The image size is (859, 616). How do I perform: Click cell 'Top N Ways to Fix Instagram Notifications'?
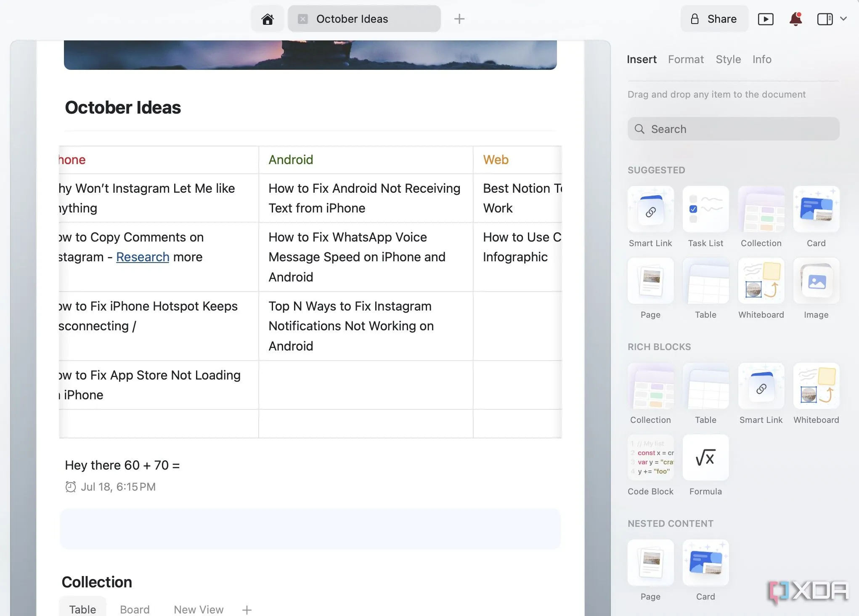pyautogui.click(x=366, y=326)
